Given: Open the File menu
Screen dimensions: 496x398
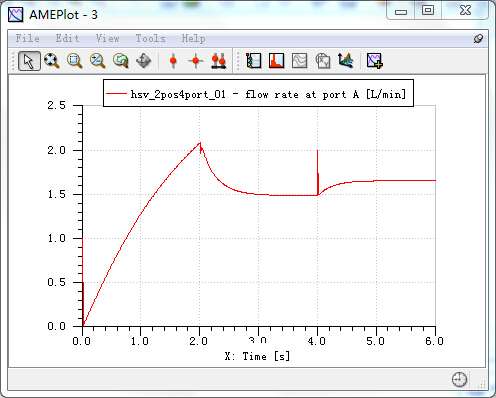Looking at the screenshot, I should 28,38.
